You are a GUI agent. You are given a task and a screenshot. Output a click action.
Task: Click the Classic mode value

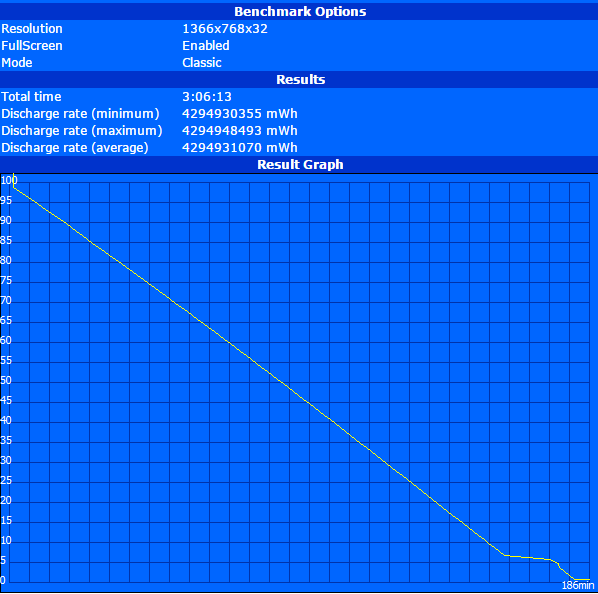(x=202, y=63)
